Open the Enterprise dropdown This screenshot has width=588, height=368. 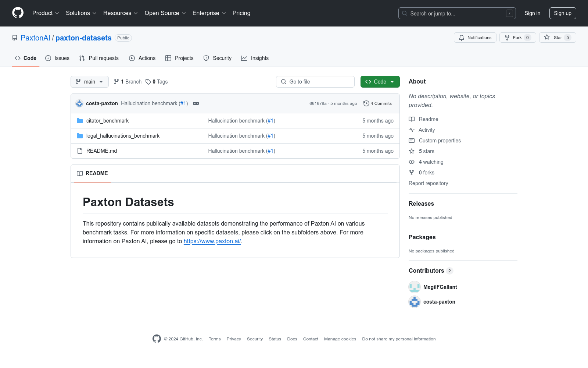209,13
